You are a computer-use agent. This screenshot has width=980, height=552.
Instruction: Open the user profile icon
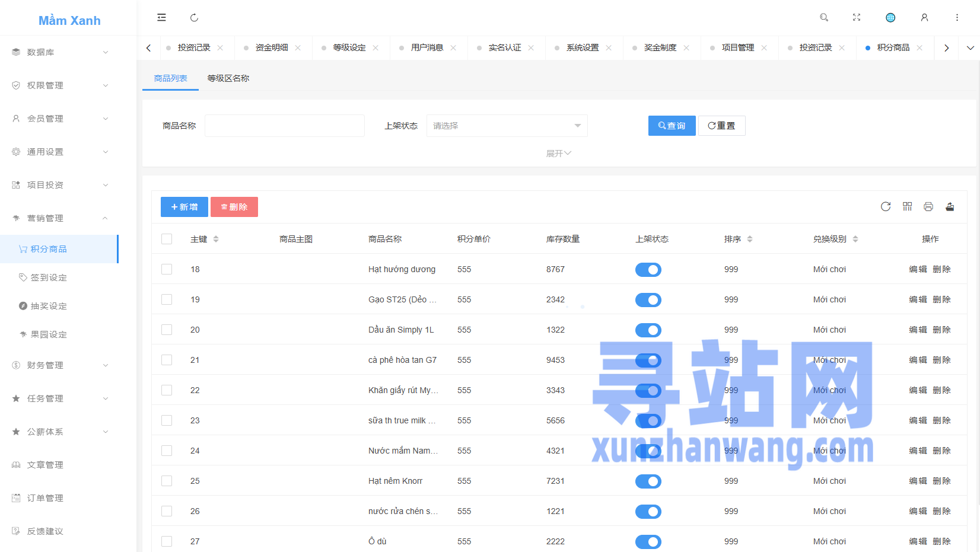click(924, 18)
